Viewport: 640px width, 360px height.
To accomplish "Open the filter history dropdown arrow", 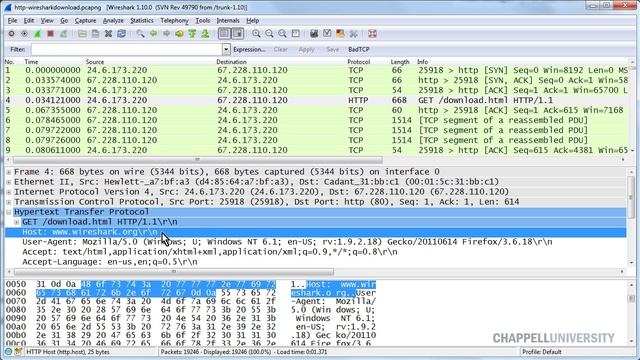I will point(226,49).
